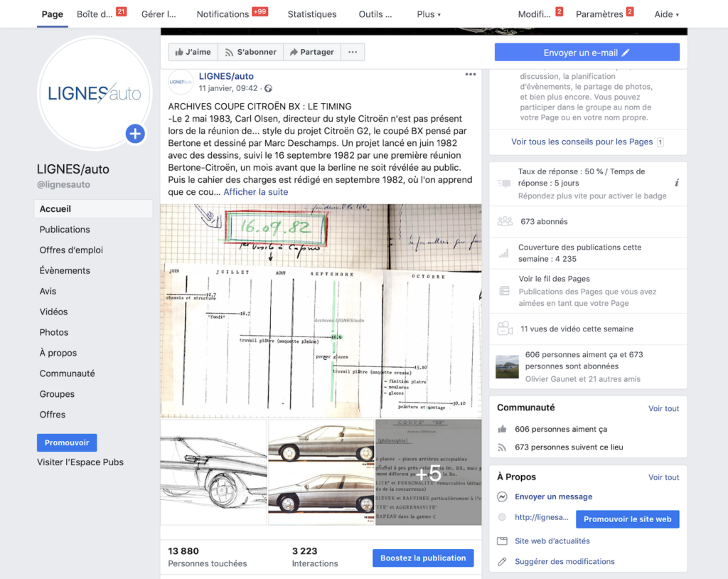Toggle J'aime on the page

coord(193,52)
